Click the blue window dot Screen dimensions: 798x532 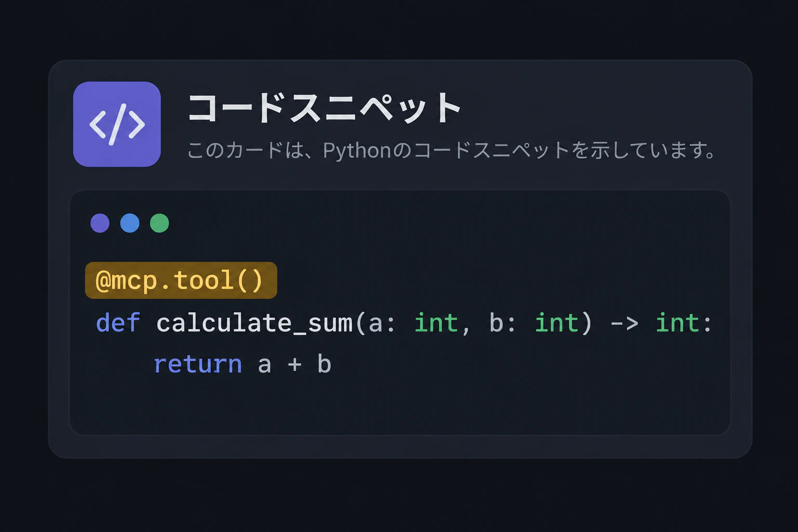pyautogui.click(x=130, y=223)
